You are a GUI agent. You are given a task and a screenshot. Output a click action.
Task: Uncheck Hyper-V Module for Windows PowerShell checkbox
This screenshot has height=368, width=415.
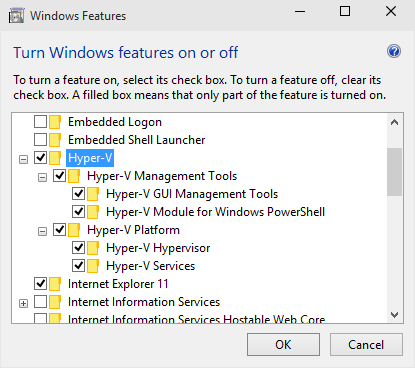78,212
